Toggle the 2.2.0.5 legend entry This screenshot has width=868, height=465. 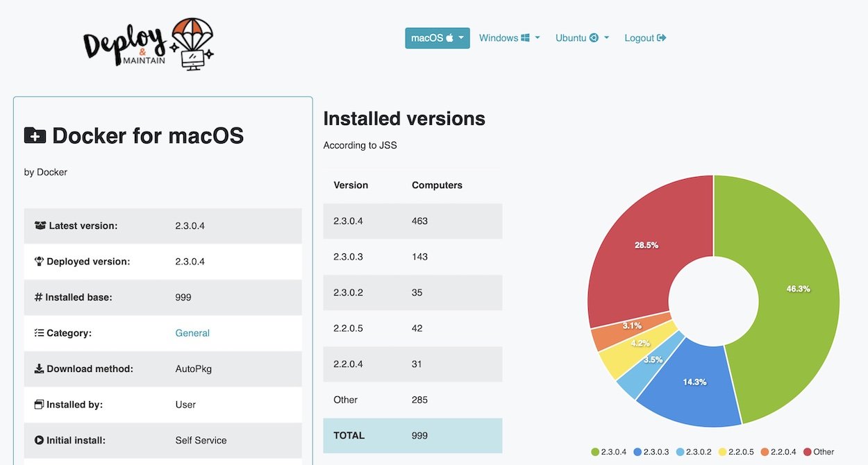736,452
